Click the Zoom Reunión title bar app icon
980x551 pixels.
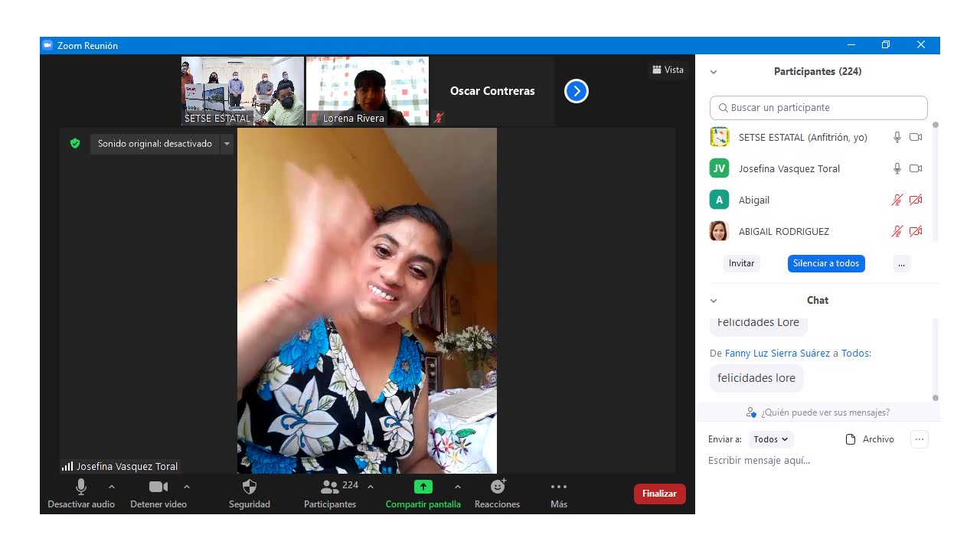[x=47, y=45]
